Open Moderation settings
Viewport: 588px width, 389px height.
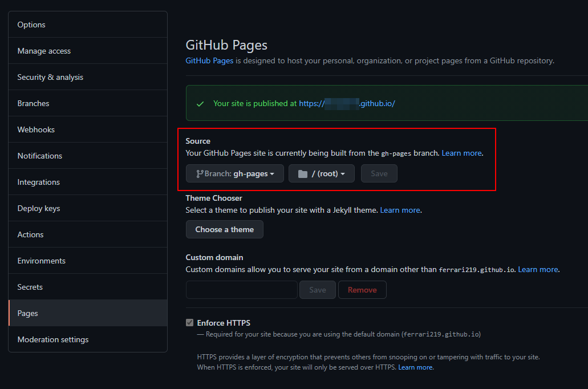(88, 339)
